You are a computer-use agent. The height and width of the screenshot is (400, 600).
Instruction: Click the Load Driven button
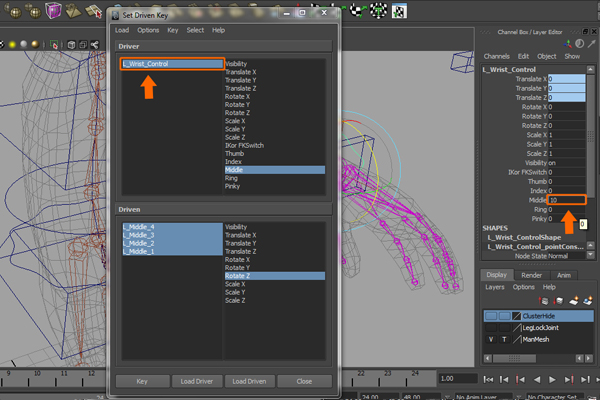coord(249,381)
